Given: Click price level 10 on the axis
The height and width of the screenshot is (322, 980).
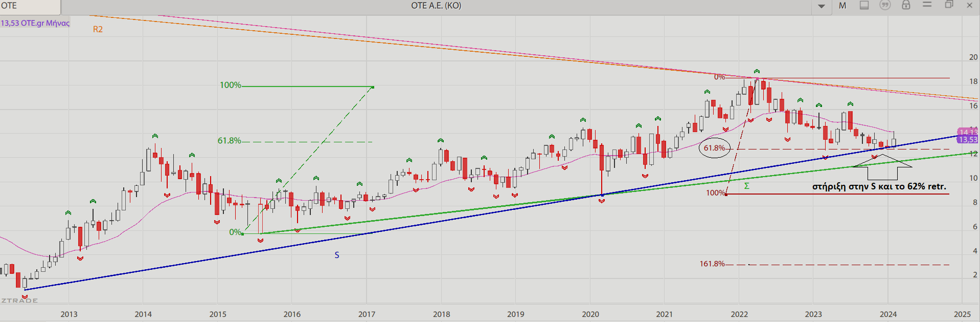Looking at the screenshot, I should pos(973,178).
